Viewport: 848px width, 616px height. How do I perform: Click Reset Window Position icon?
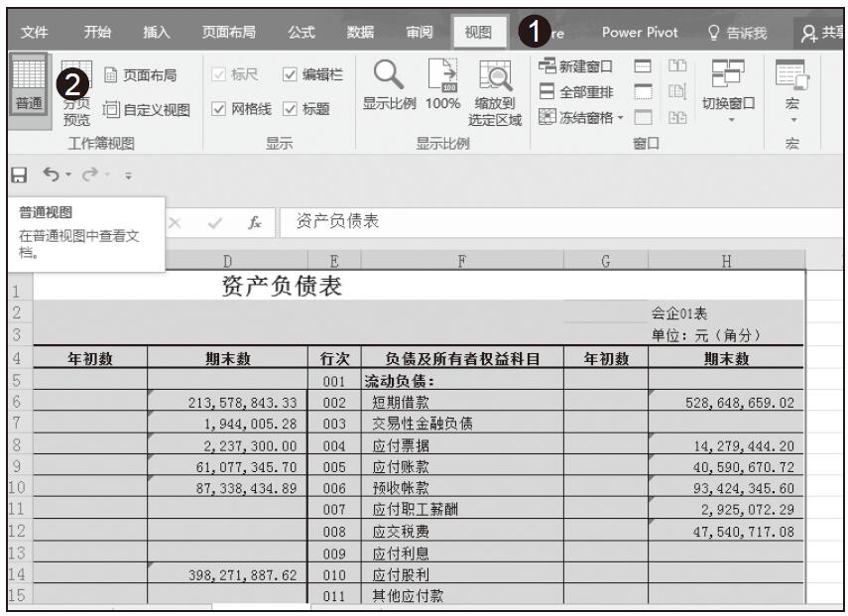pyautogui.click(x=677, y=117)
